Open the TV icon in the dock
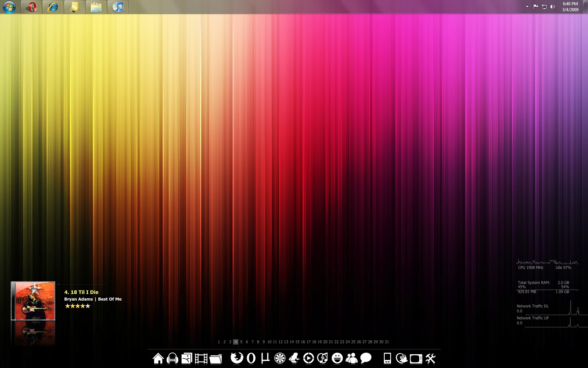This screenshot has width=588, height=368. pos(416,358)
